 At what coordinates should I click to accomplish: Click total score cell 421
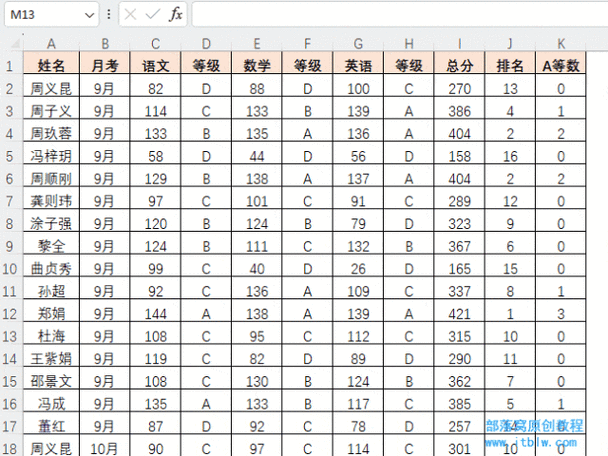click(459, 314)
